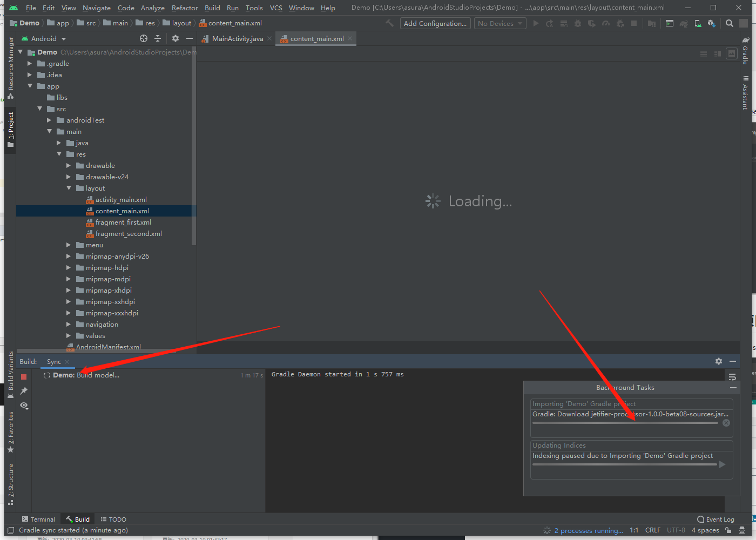Open Project panel gear settings
The width and height of the screenshot is (756, 540).
[x=175, y=39]
